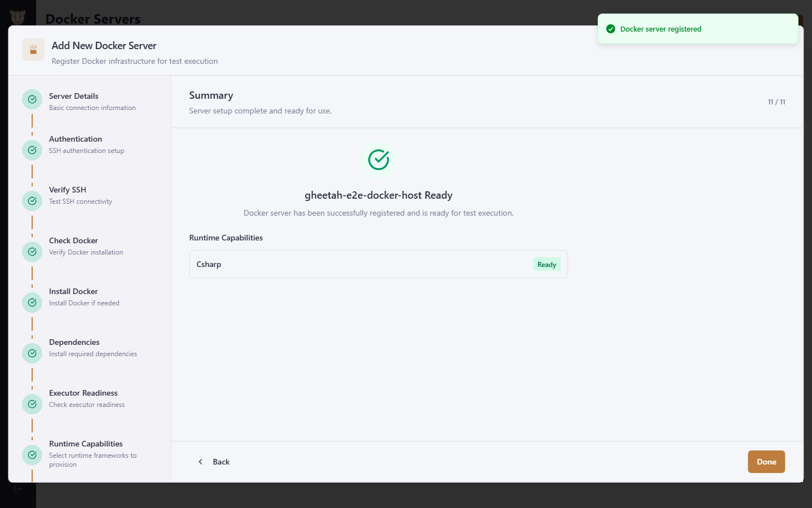The height and width of the screenshot is (508, 812).
Task: Click the Summary heading
Action: (x=211, y=95)
